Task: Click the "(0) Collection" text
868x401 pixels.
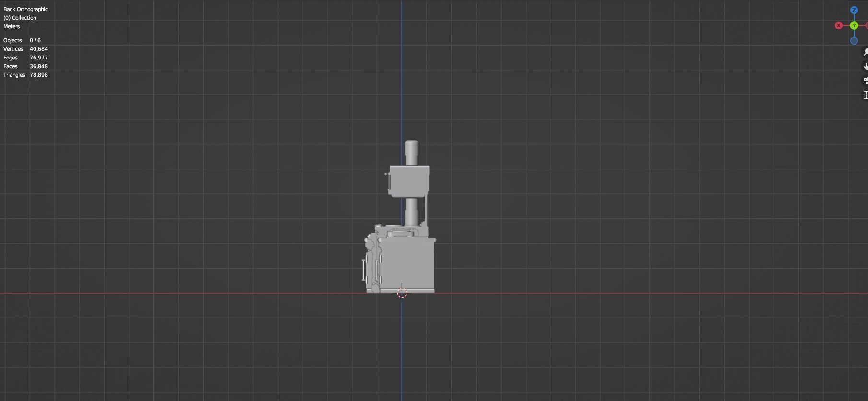Action: [20, 18]
